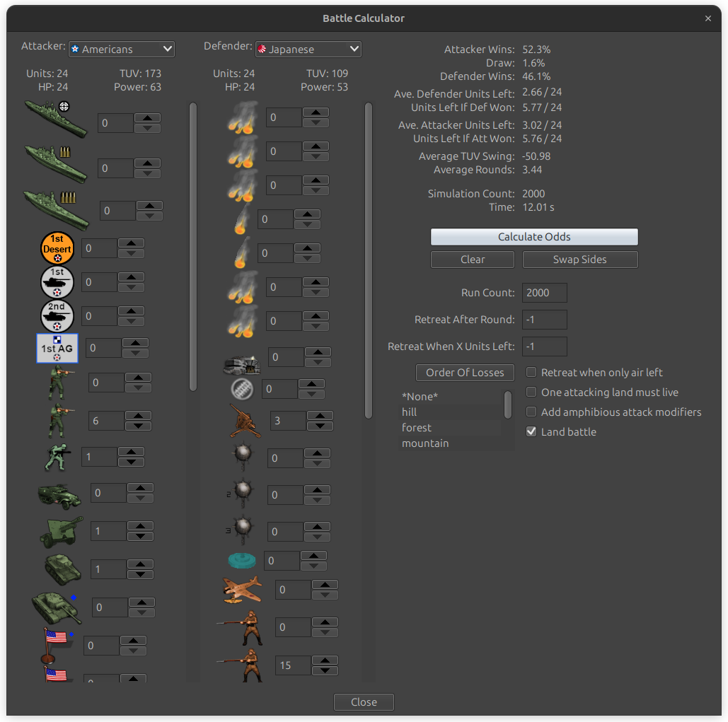Screen dimensions: 728x722
Task: Click the Japanese artillery unit icon
Action: 243,420
